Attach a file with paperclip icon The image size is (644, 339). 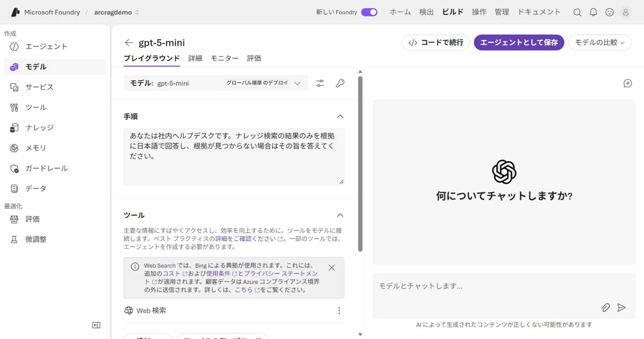pos(605,307)
